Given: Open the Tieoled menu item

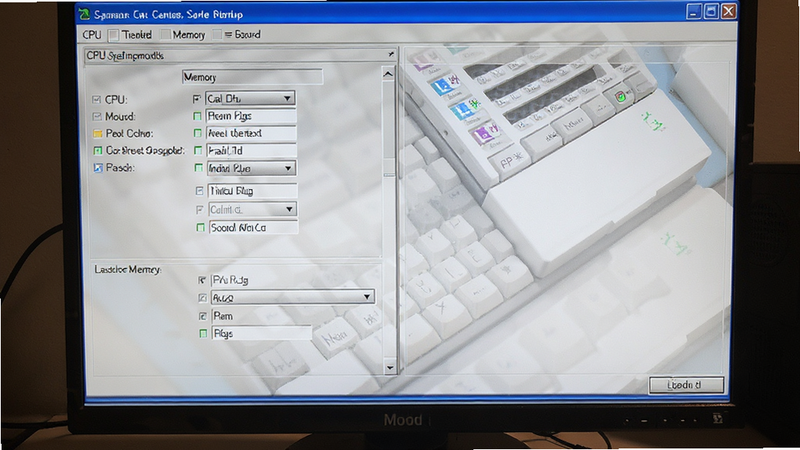Looking at the screenshot, I should click(136, 35).
